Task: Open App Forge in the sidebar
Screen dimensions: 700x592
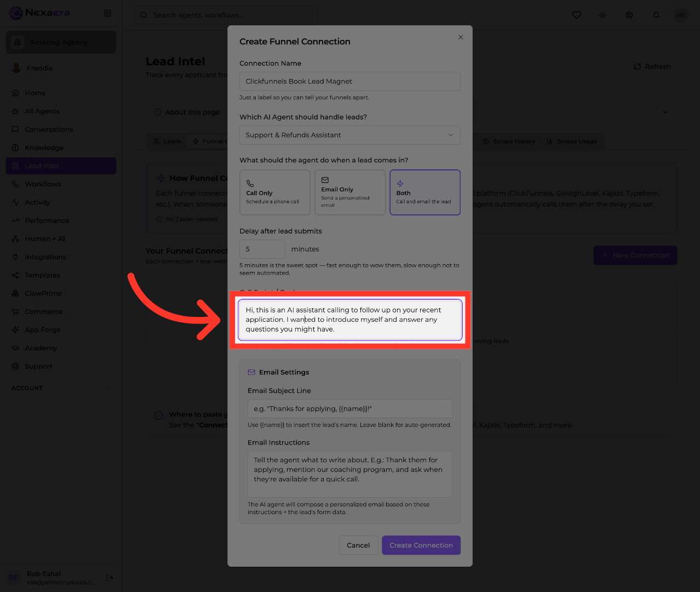Action: click(x=61, y=330)
